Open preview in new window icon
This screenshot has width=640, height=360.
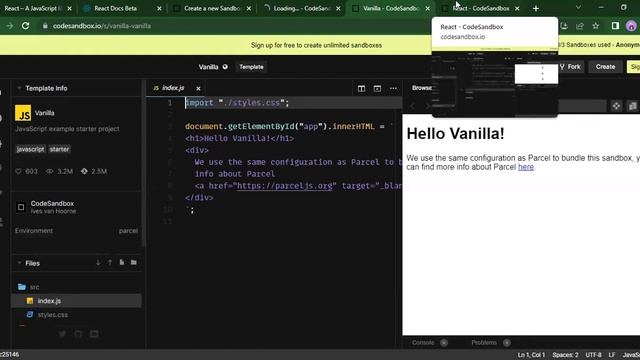click(633, 106)
